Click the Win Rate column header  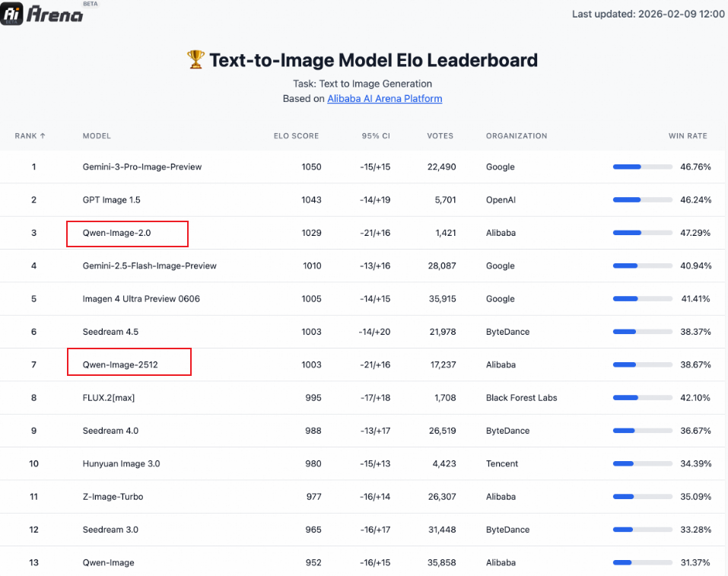coord(688,136)
